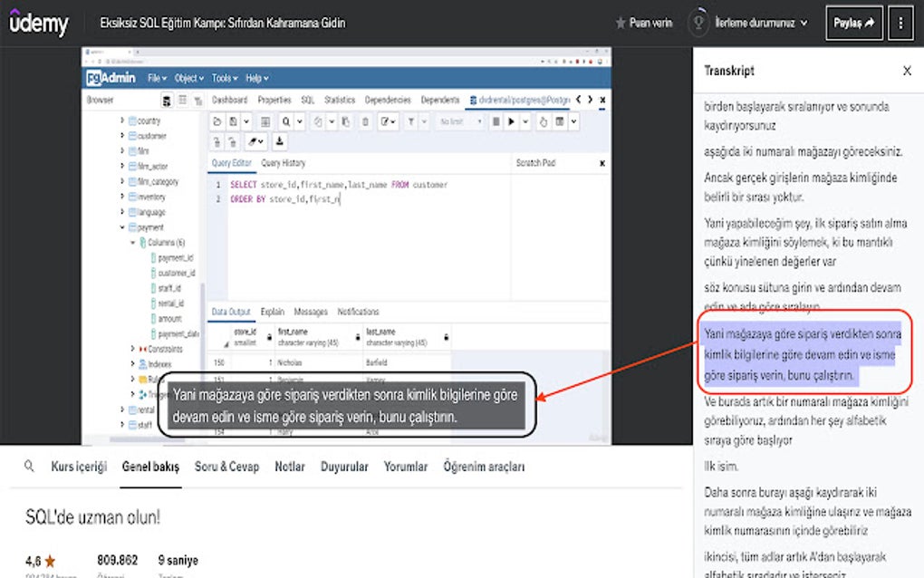Click the Execute query play icon
The height and width of the screenshot is (578, 924).
pos(511,121)
